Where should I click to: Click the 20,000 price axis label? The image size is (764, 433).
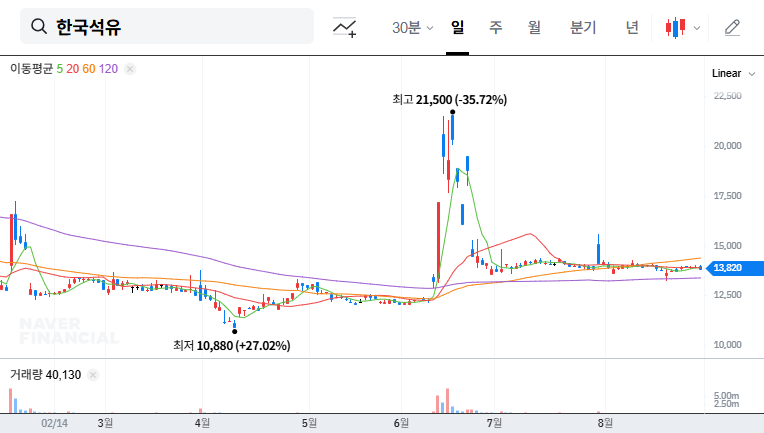tap(727, 146)
